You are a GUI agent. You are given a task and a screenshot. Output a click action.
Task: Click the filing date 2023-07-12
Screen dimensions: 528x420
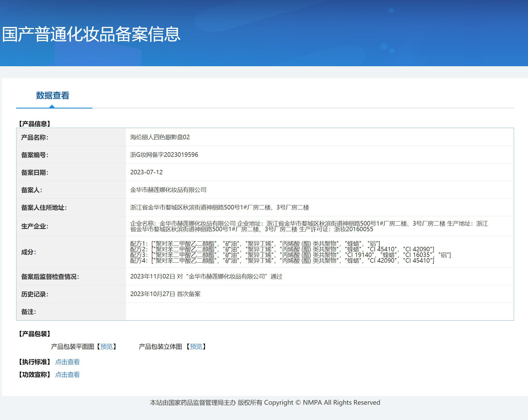tap(146, 172)
